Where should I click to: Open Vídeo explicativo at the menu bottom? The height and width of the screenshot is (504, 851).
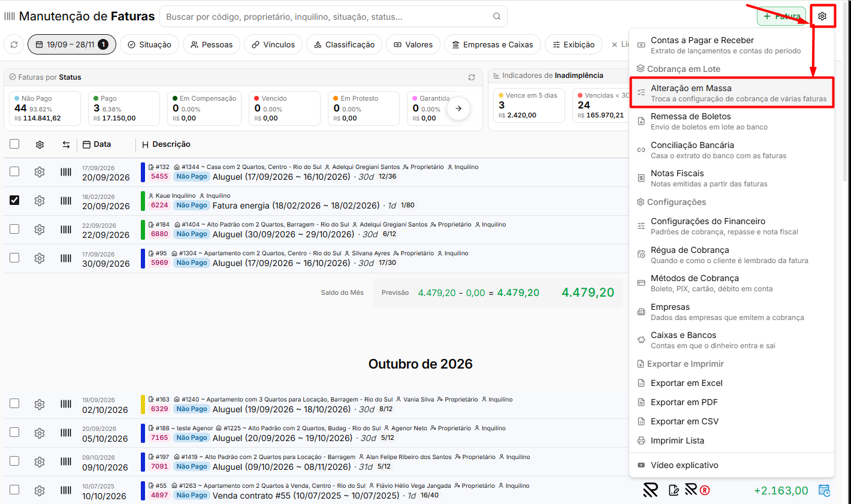point(732,465)
